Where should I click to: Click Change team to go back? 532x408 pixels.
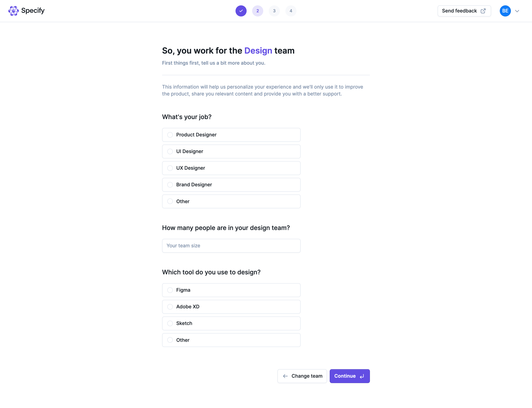click(x=302, y=376)
